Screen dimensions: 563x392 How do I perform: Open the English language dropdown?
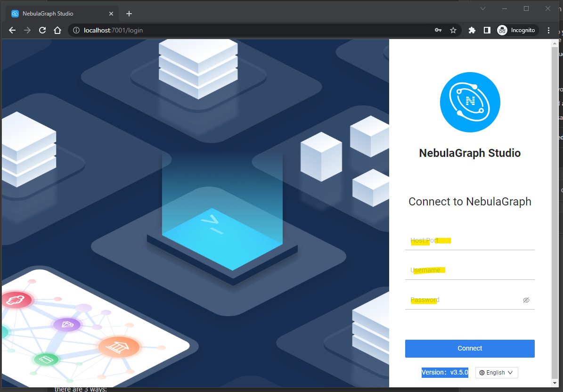click(x=497, y=373)
